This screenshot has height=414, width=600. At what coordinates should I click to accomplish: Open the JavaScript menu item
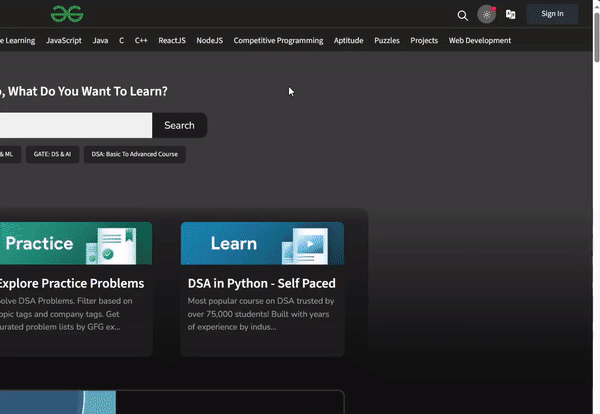tap(64, 41)
